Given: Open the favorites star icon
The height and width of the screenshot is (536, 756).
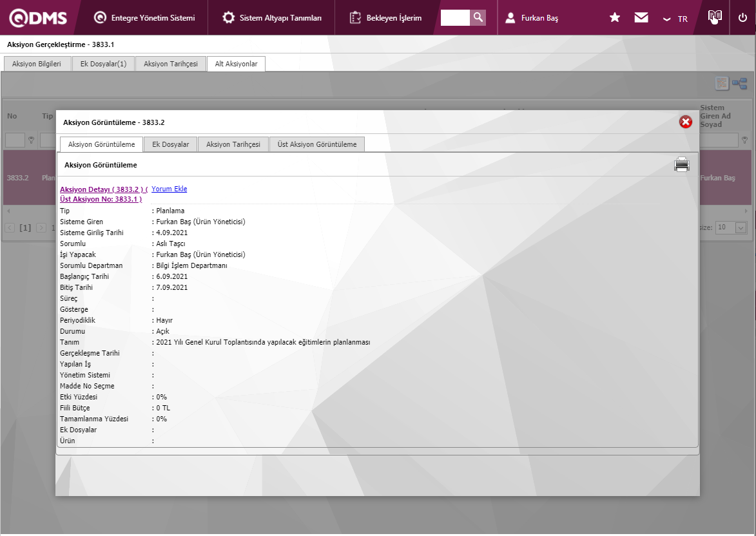Looking at the screenshot, I should (615, 17).
